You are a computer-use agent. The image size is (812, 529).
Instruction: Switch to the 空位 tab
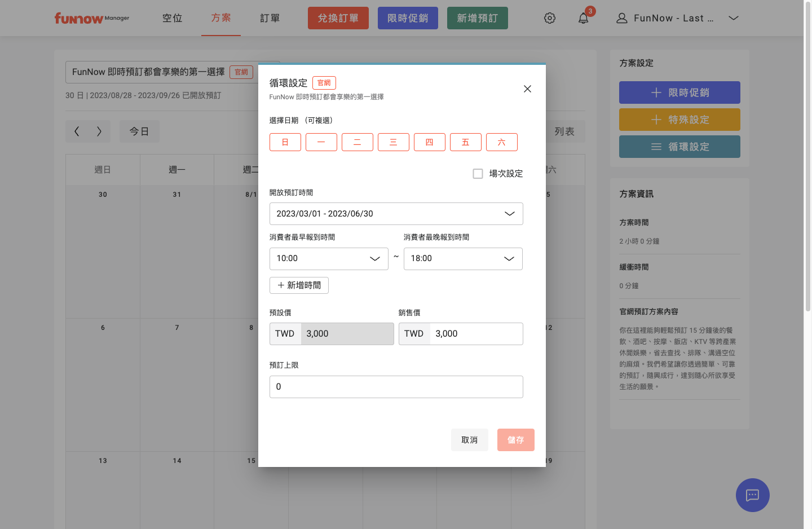coord(173,18)
